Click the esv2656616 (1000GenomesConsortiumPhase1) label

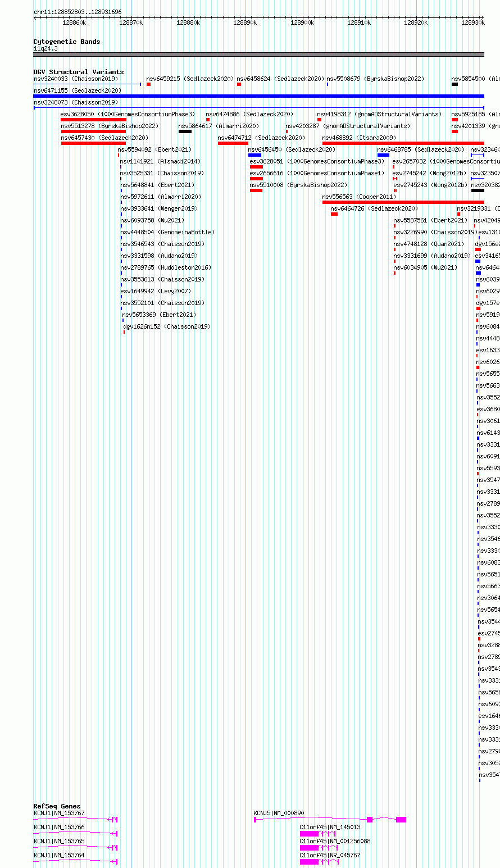click(x=317, y=173)
